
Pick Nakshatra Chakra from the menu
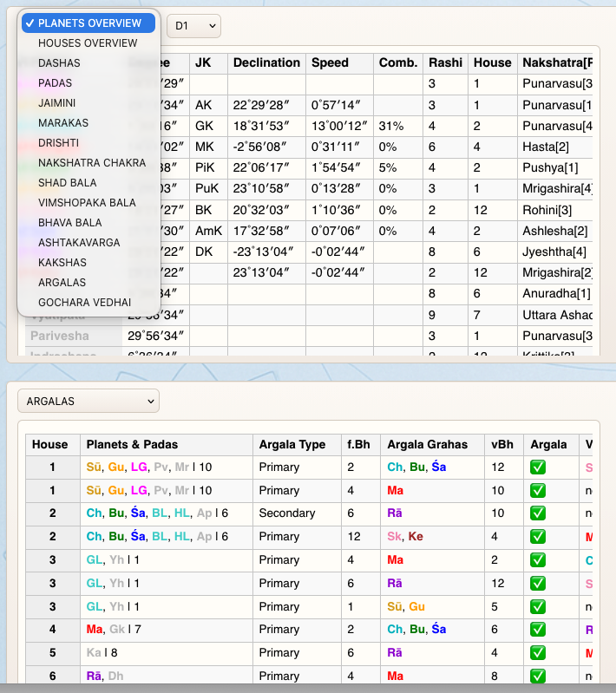click(91, 163)
